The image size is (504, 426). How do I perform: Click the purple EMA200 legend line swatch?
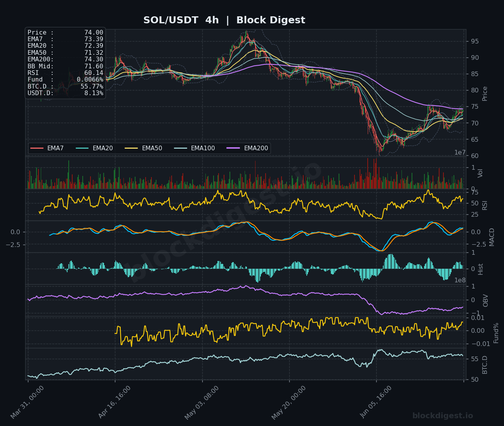(234, 148)
